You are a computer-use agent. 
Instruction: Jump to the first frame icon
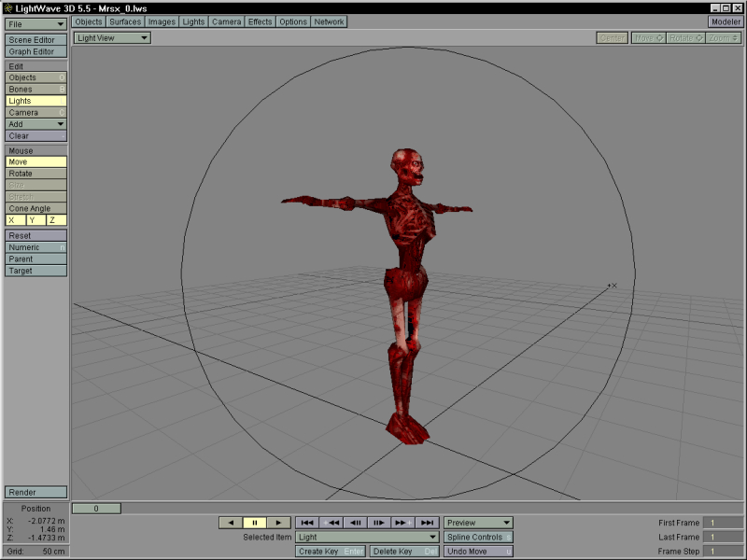pyautogui.click(x=307, y=523)
